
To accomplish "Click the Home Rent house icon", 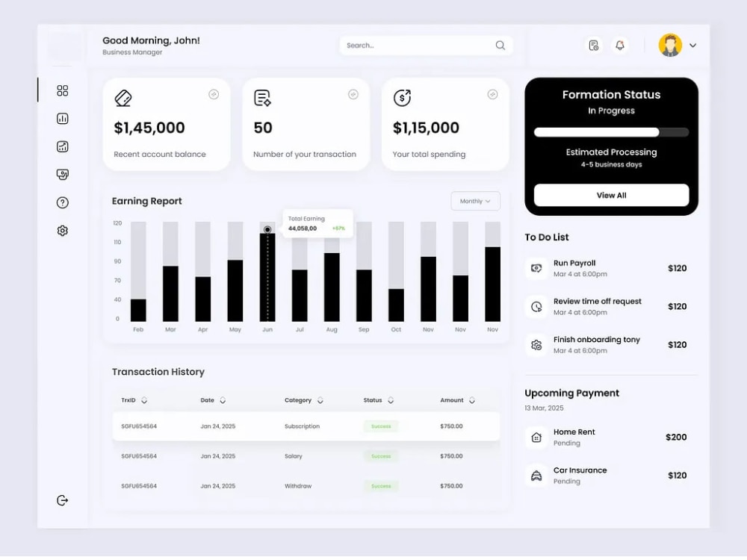I will point(536,437).
